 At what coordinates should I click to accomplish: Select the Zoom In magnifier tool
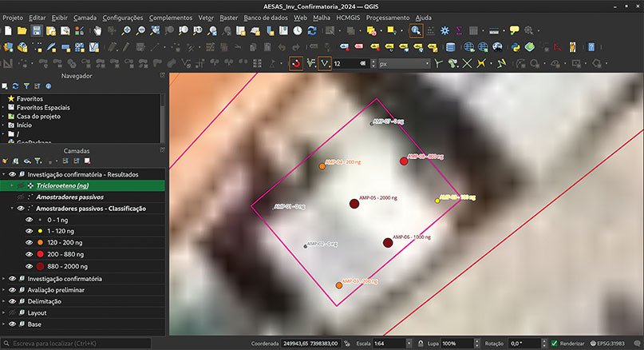(x=127, y=30)
